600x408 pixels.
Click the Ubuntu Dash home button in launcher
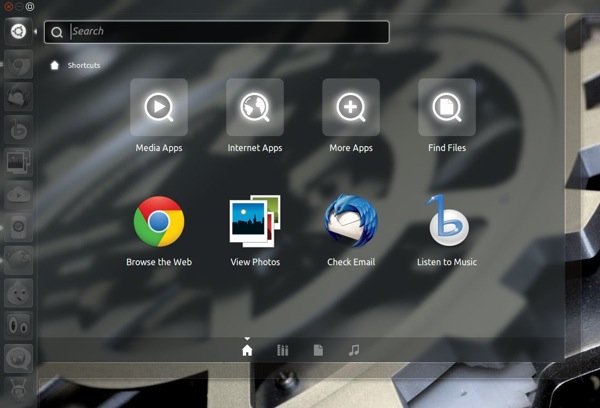(x=18, y=31)
